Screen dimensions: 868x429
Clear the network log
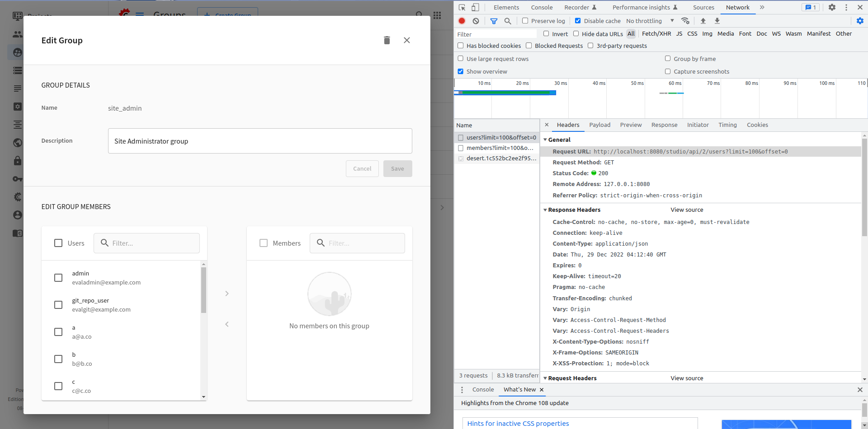[476, 21]
